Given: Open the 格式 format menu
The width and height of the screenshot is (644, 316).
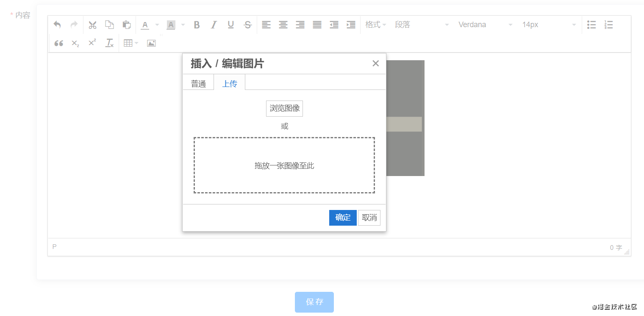Looking at the screenshot, I should 376,25.
